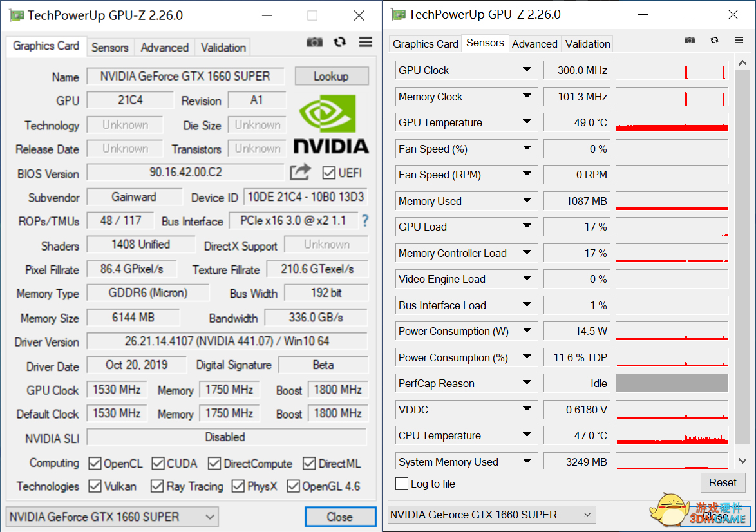The height and width of the screenshot is (532, 756).
Task: Toggle the Ray Tracing checkbox
Action: tap(157, 486)
